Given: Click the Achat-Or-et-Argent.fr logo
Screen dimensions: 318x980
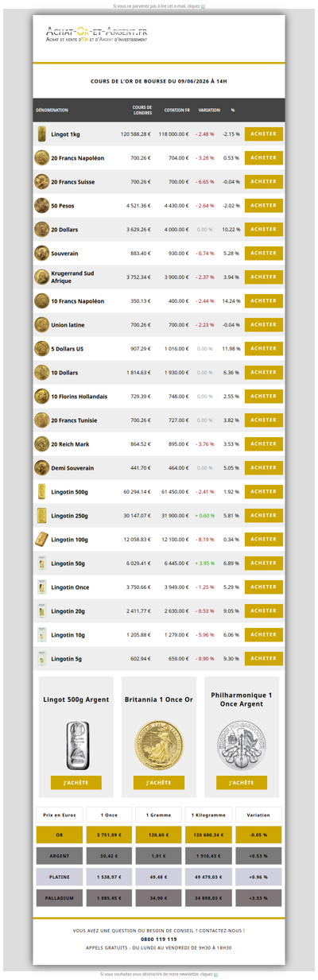Looking at the screenshot, I should 96,34.
